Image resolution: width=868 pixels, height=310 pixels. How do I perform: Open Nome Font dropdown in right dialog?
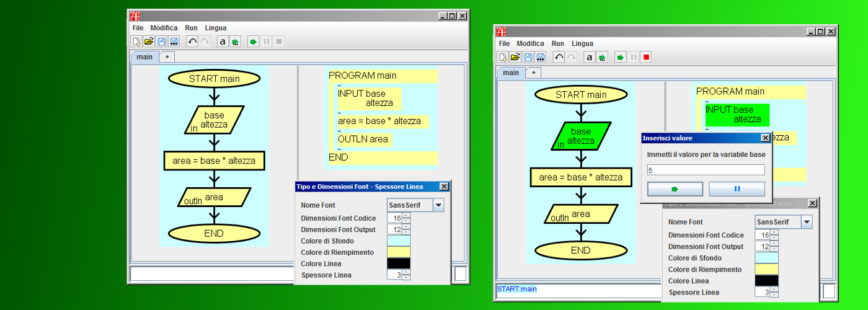pos(807,221)
